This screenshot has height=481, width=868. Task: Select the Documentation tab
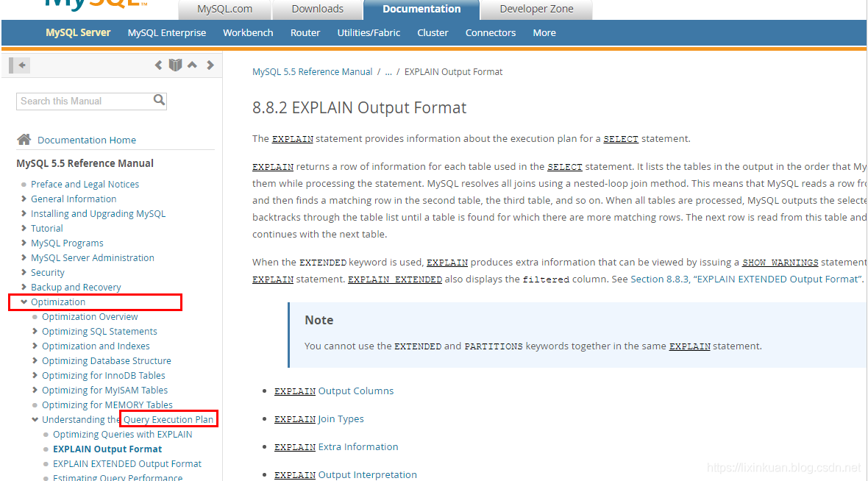click(x=421, y=10)
